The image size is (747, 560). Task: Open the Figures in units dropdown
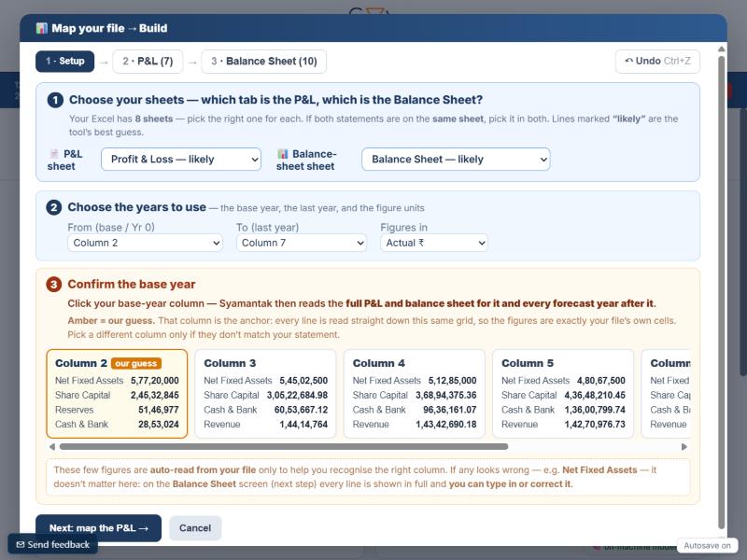(434, 243)
